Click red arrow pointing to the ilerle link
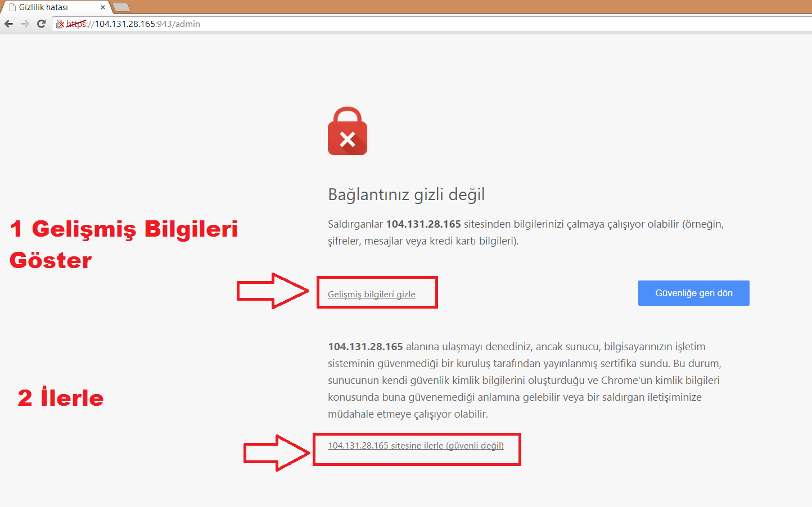The width and height of the screenshot is (812, 507). [x=277, y=452]
